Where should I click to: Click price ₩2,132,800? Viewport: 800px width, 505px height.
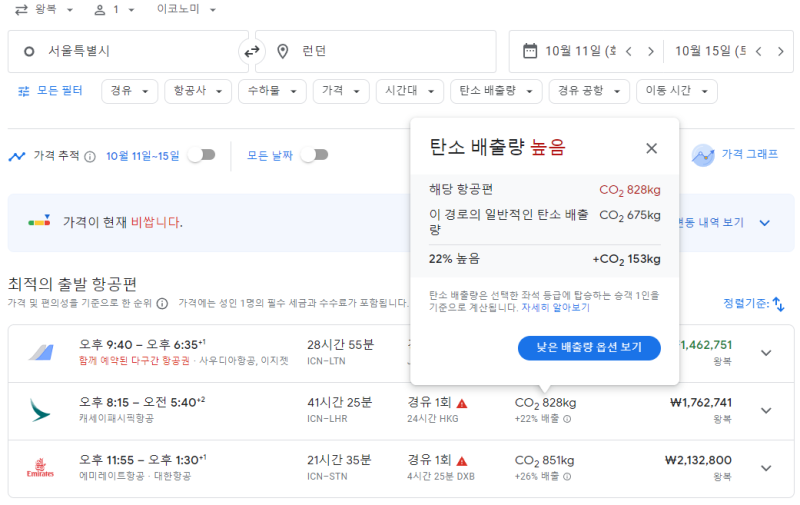click(x=698, y=461)
